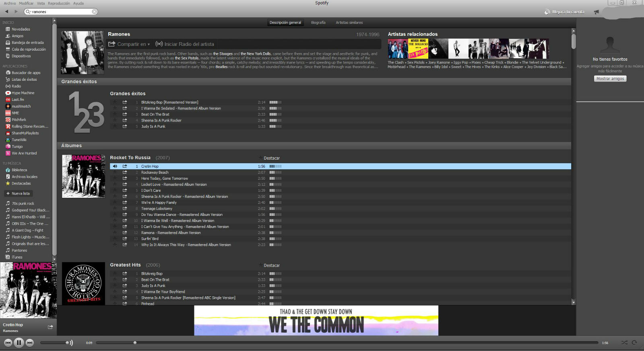The image size is (644, 351).
Task: Click Mostrar amigos button
Action: click(610, 79)
